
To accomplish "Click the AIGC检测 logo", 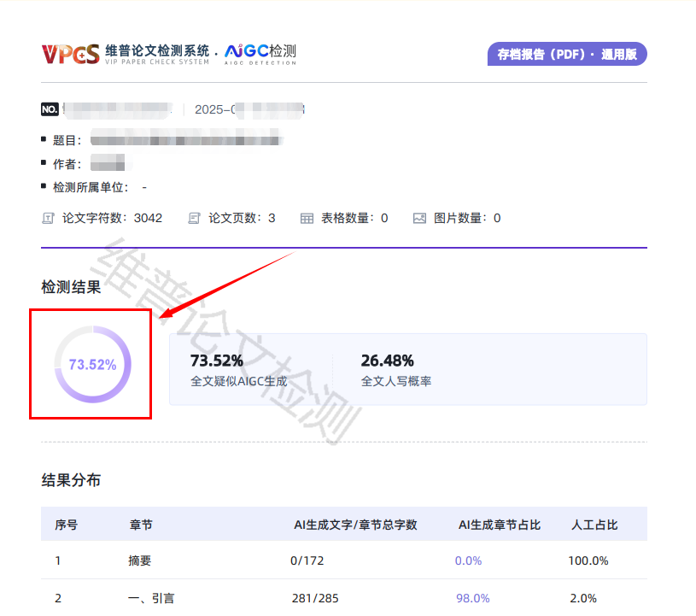I will tap(260, 54).
